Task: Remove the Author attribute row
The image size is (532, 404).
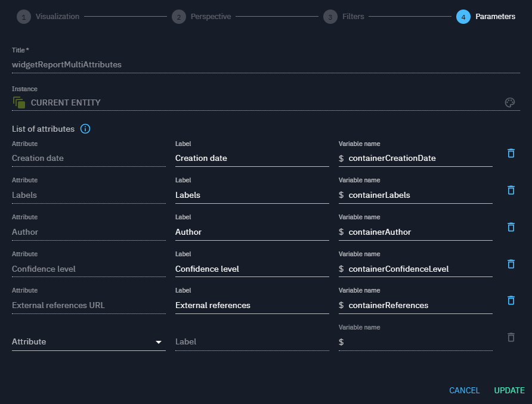Action: (x=511, y=227)
